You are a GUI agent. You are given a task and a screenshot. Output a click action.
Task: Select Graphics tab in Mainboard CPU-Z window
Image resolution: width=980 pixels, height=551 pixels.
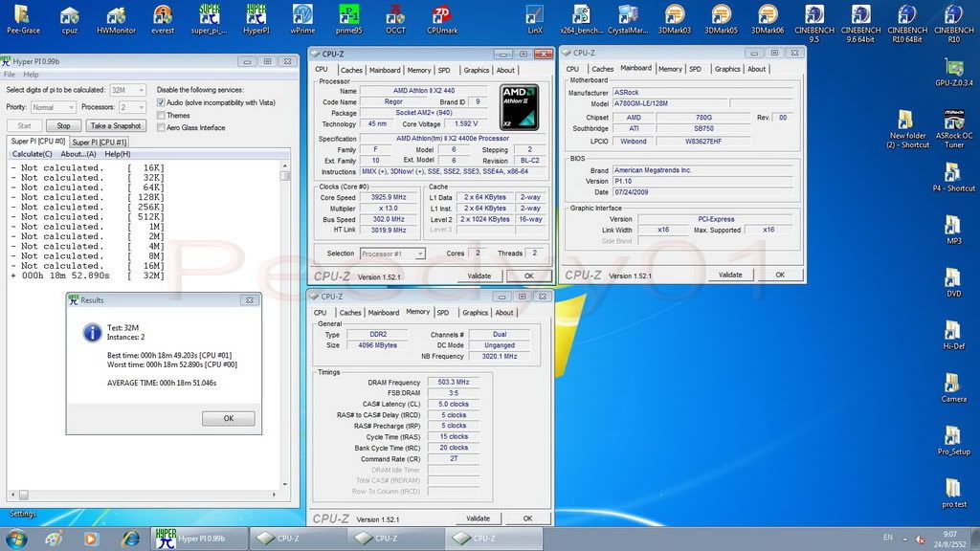pos(727,69)
